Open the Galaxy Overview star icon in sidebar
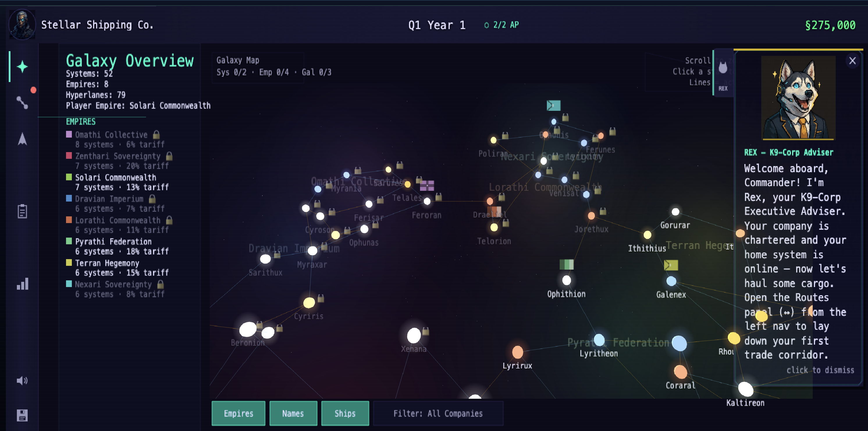Viewport: 868px width, 431px height. pos(22,66)
